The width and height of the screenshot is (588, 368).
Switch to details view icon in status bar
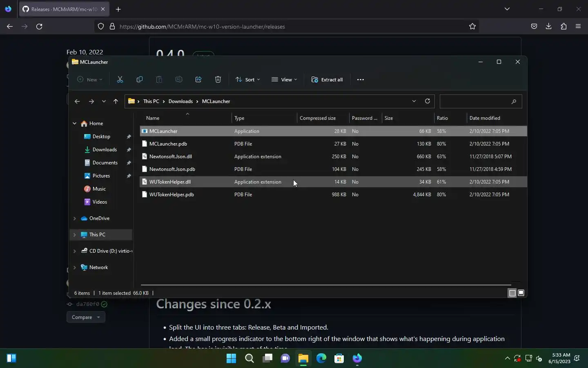(512, 293)
